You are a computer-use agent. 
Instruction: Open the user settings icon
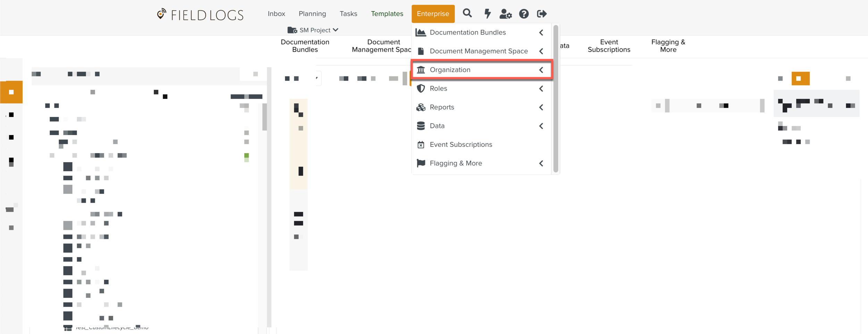coord(505,14)
